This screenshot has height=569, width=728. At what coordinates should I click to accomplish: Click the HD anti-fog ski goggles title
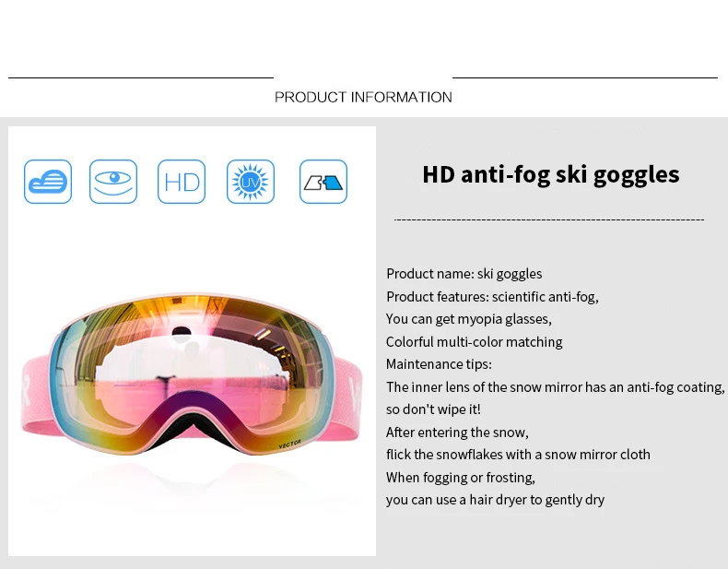tap(551, 174)
